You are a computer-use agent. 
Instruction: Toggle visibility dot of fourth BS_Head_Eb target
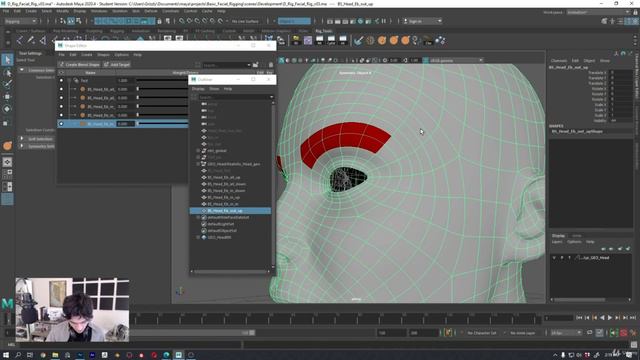tap(61, 115)
